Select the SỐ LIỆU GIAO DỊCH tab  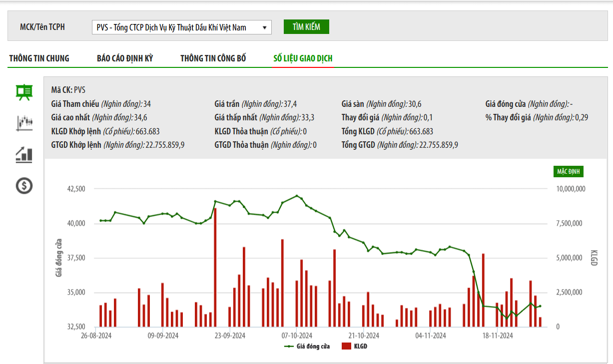coord(303,58)
